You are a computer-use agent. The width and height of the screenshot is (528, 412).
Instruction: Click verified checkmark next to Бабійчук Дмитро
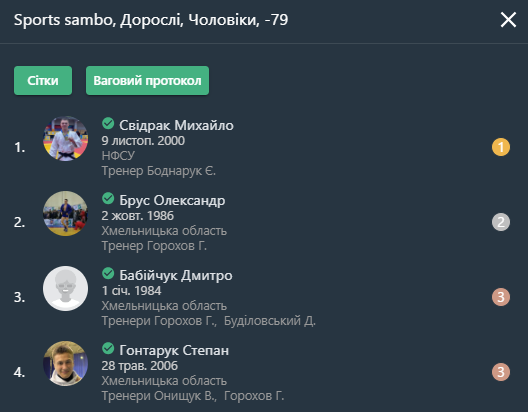[108, 274]
